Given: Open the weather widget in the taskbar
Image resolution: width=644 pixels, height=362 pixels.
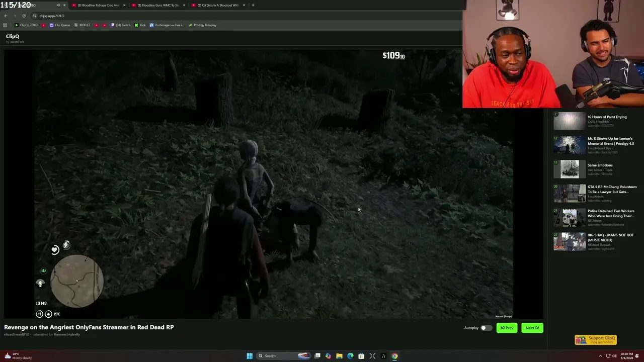Looking at the screenshot, I should (x=17, y=356).
